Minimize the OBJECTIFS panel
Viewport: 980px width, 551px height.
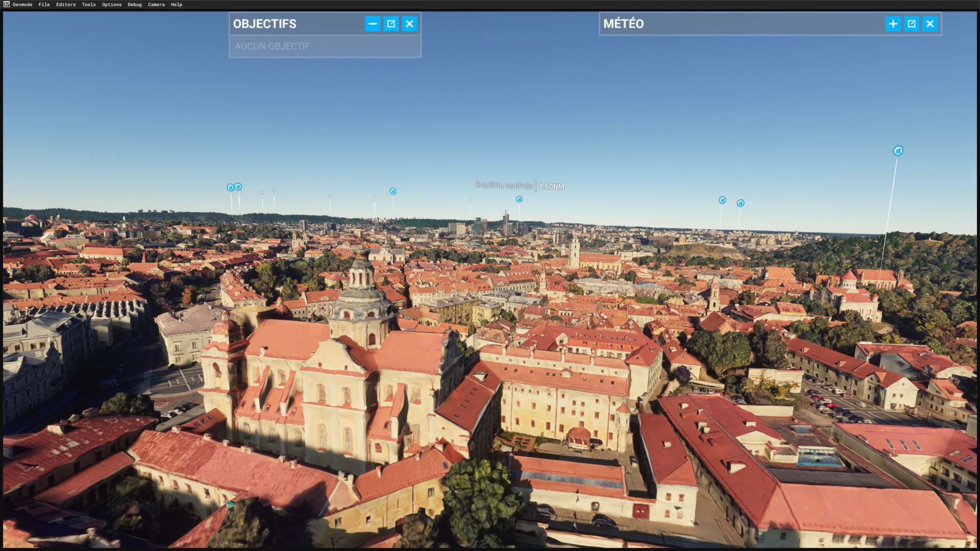(x=373, y=24)
